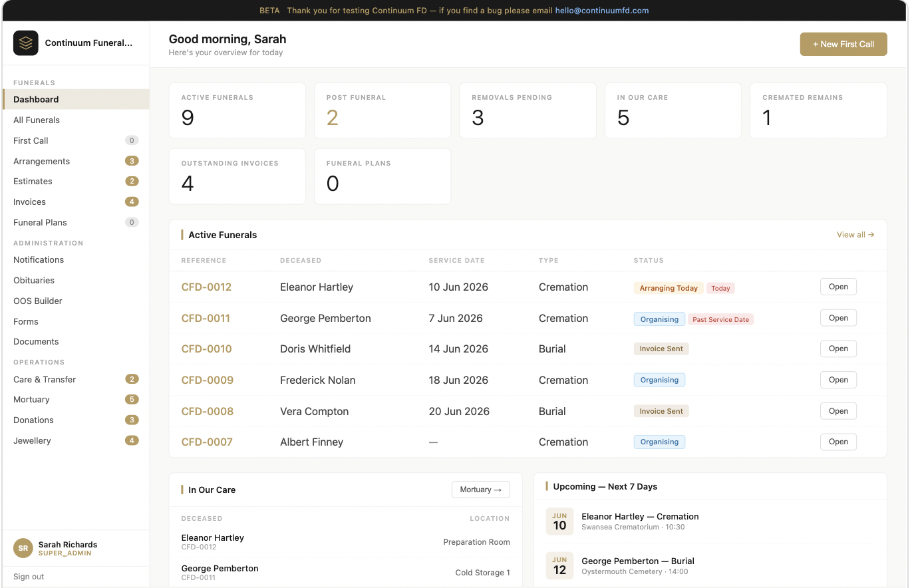910x588 pixels.
Task: Click the Funeral Plans stat card showing 0
Action: click(382, 176)
